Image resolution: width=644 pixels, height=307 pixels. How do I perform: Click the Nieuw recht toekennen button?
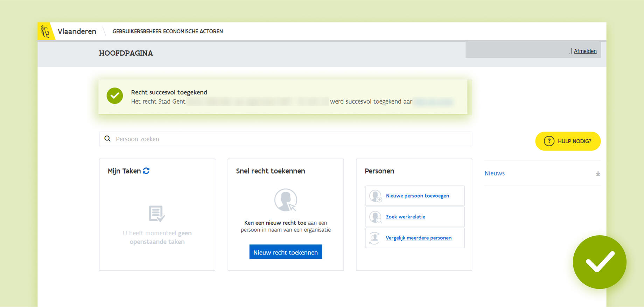point(286,252)
